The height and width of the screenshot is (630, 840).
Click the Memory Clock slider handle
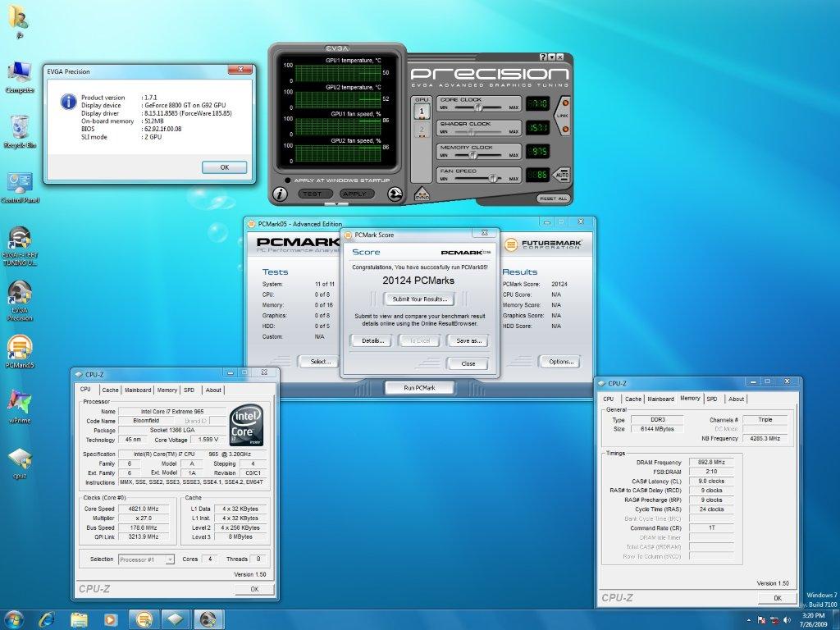tap(472, 155)
